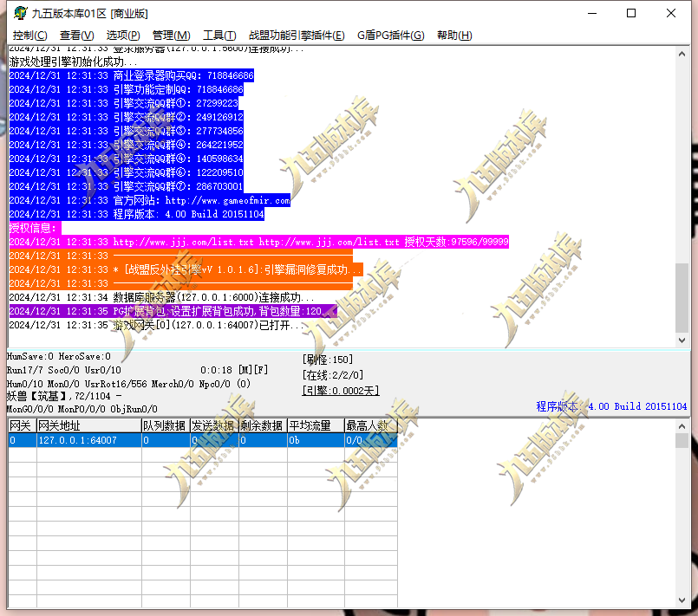Click the 0b average traffic cell
Image resolution: width=698 pixels, height=616 pixels.
pos(316,440)
